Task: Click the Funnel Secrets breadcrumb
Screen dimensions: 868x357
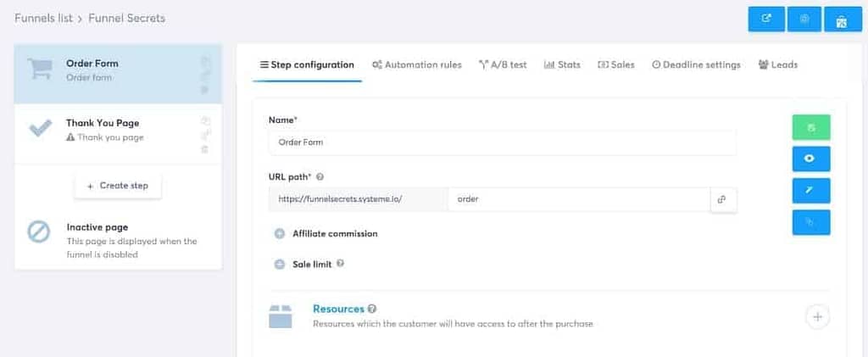Action: [127, 19]
